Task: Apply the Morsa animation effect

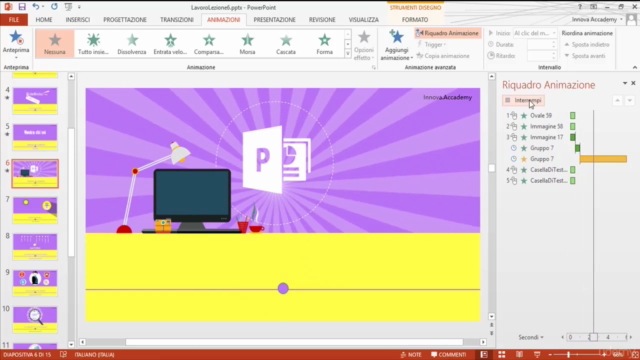Action: click(247, 44)
